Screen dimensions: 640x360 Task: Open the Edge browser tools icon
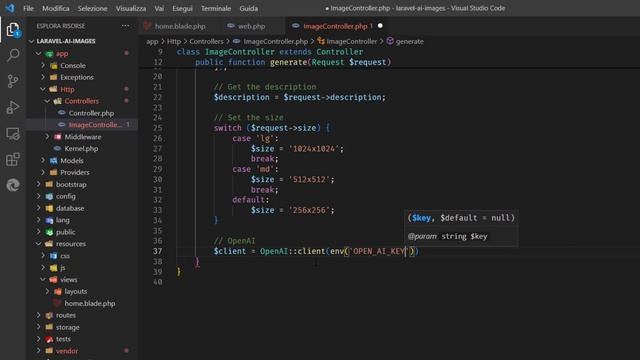click(x=13, y=185)
